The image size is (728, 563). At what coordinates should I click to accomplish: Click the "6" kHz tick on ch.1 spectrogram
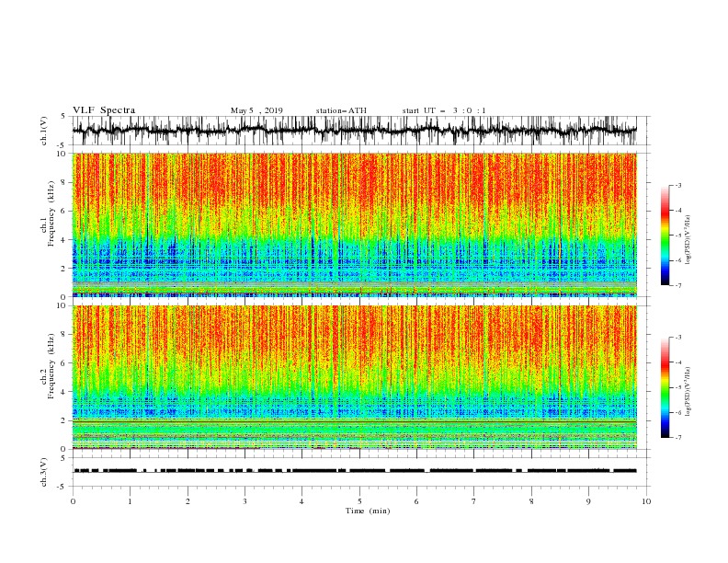tap(64, 211)
